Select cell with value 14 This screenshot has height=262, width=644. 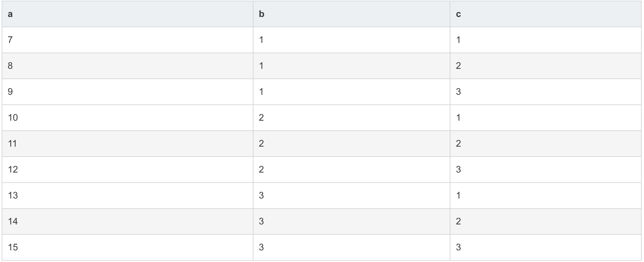pyautogui.click(x=127, y=221)
